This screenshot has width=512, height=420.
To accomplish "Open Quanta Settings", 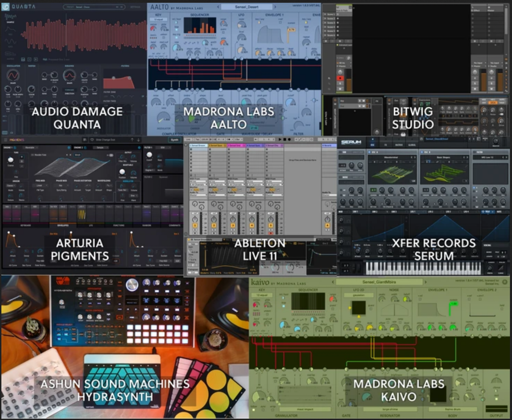I will (x=135, y=7).
